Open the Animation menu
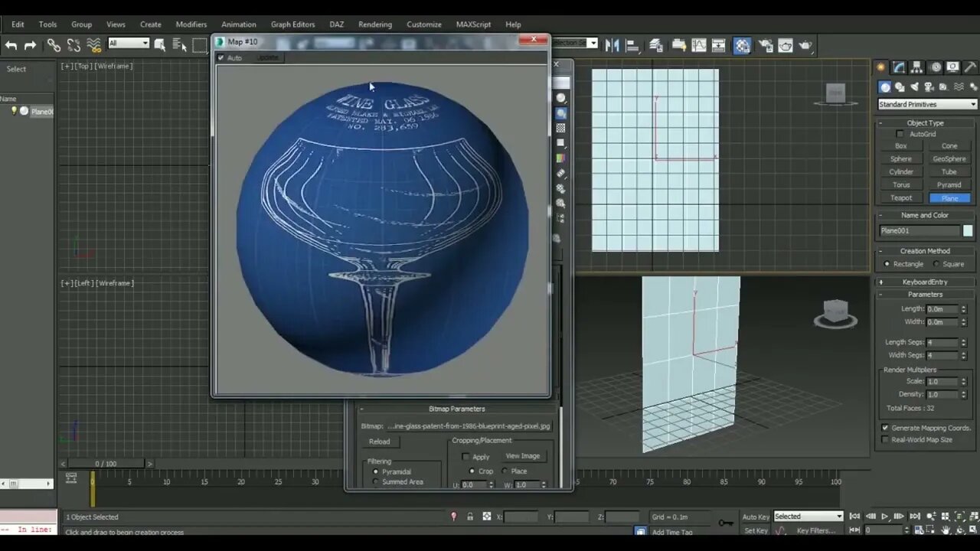The image size is (980, 551). pos(239,24)
